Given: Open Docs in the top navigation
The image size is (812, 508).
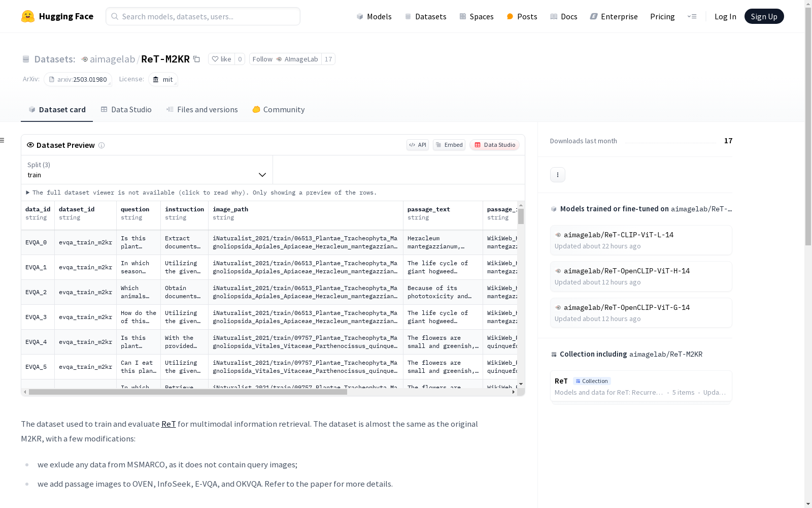Looking at the screenshot, I should pyautogui.click(x=563, y=17).
